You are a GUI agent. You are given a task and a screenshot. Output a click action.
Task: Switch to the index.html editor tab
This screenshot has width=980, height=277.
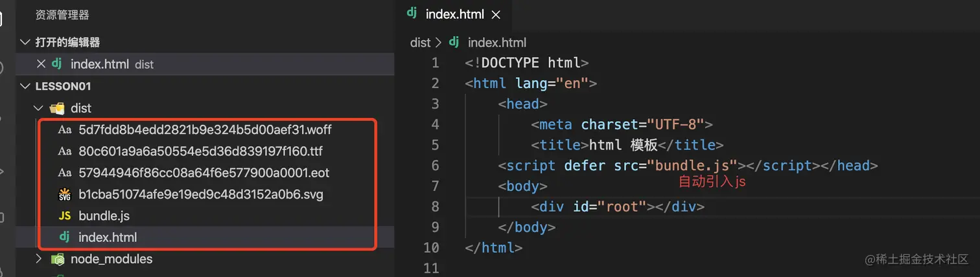(454, 14)
